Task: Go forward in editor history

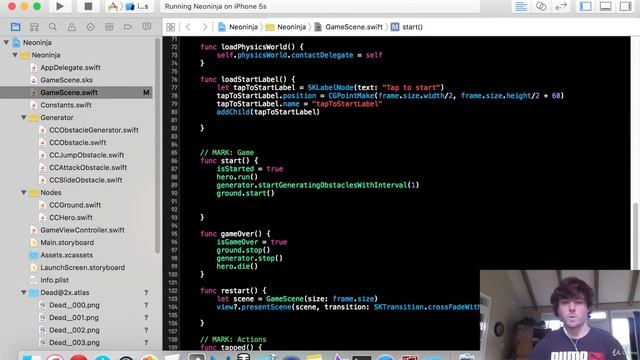Action: [205, 27]
